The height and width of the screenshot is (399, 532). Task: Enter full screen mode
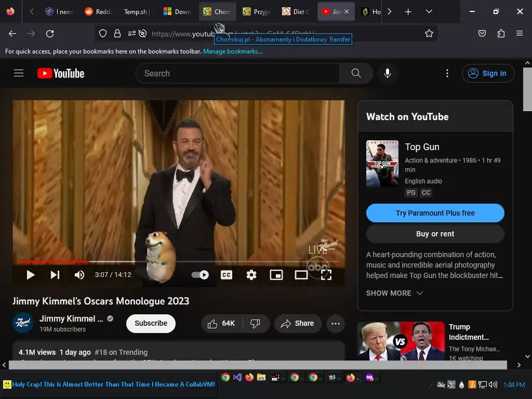[x=326, y=275]
